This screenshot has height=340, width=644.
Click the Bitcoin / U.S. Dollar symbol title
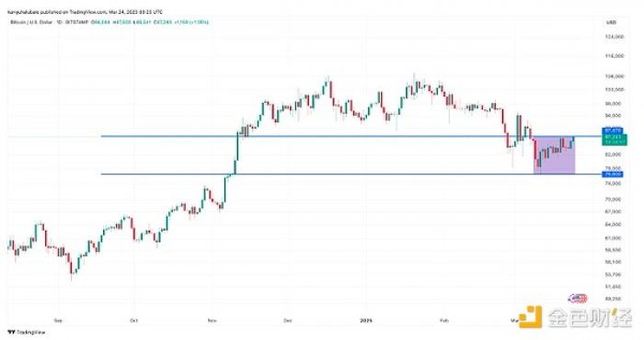(31, 22)
